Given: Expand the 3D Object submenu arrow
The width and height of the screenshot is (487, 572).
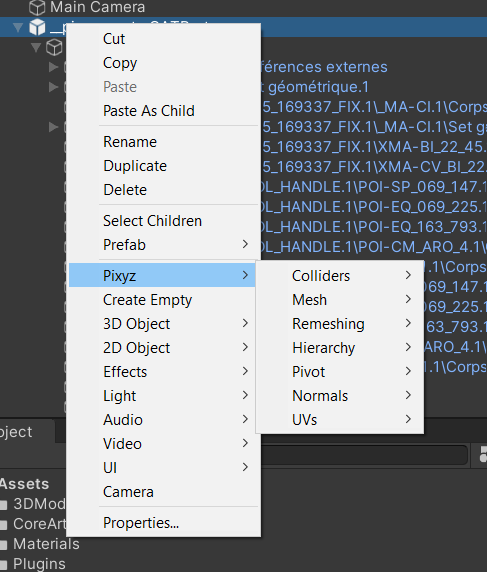Looking at the screenshot, I should (x=246, y=324).
